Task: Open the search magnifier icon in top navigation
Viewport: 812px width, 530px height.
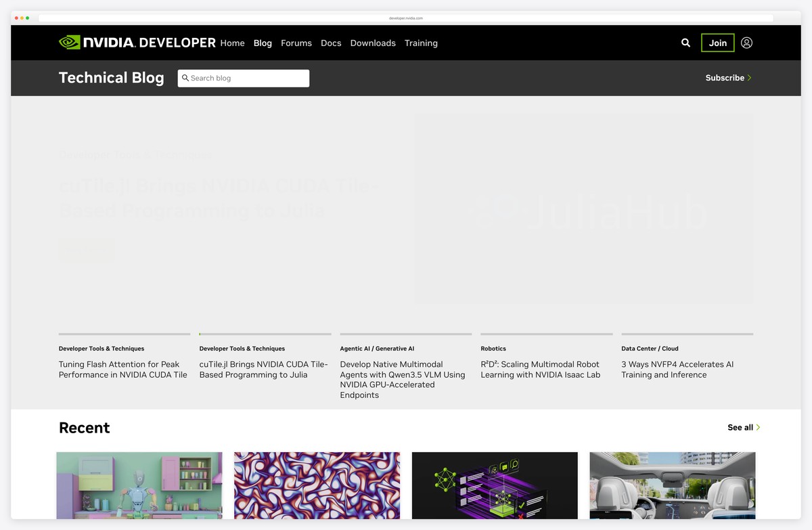Action: point(685,43)
